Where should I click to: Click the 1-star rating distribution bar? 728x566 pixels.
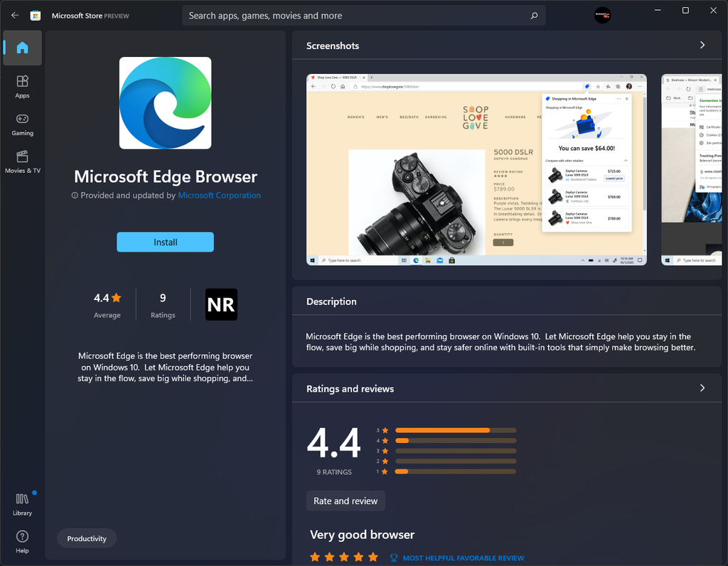coord(456,471)
